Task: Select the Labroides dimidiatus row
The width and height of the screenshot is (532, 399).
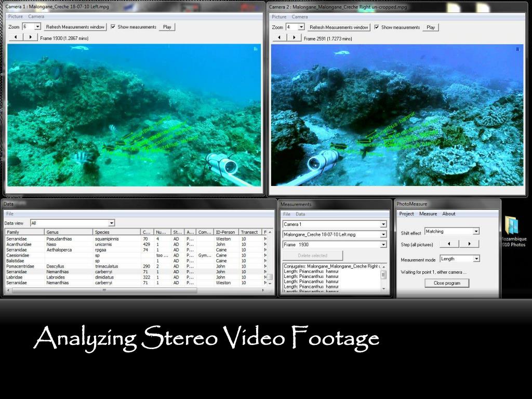Action: [136, 277]
